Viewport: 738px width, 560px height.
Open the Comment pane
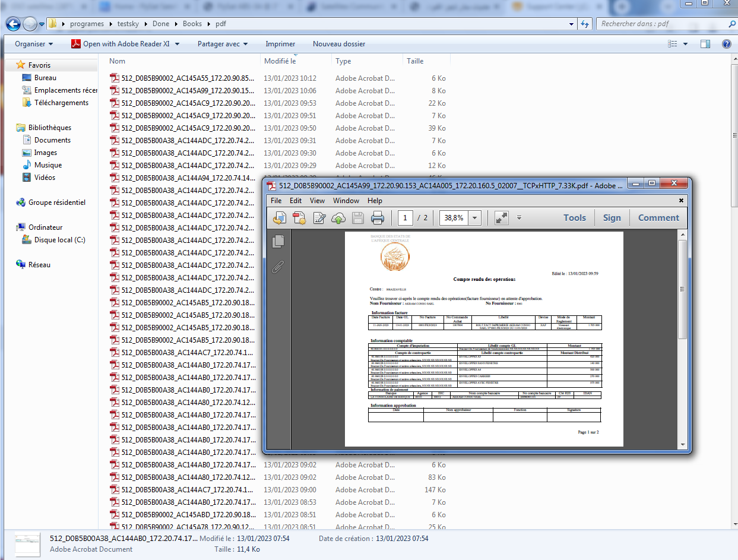658,218
